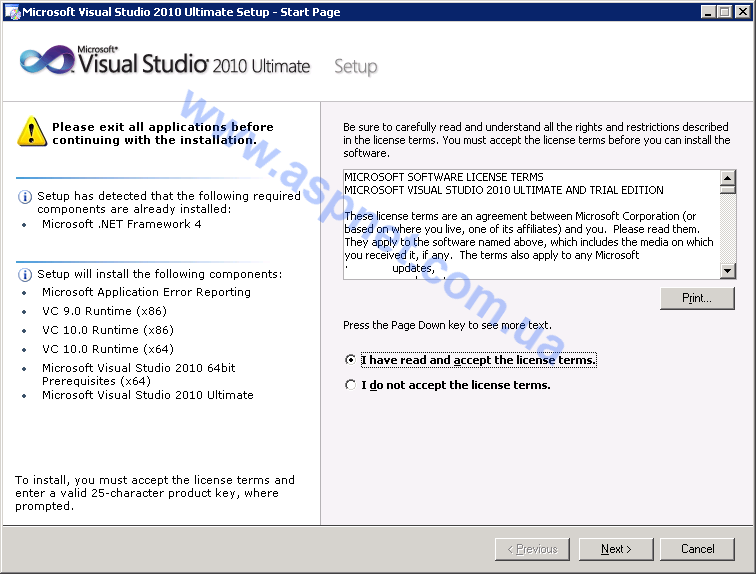
Task: Click the 'To install, you must accept' note
Action: click(x=155, y=493)
